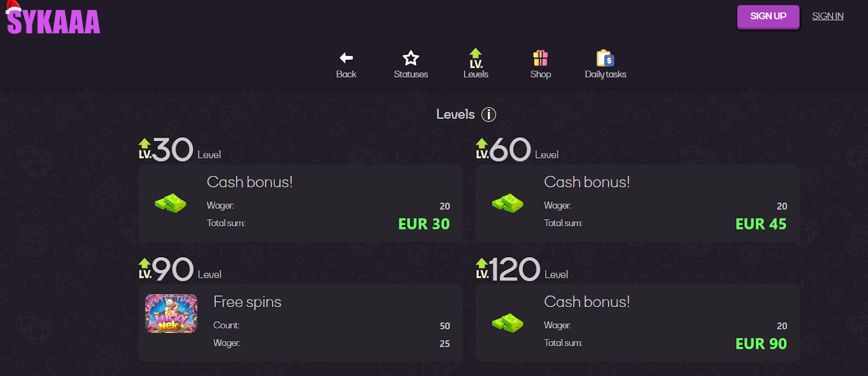Screen dimensions: 868x376
Task: Click cash stack icon in Level 60 card
Action: pyautogui.click(x=508, y=203)
